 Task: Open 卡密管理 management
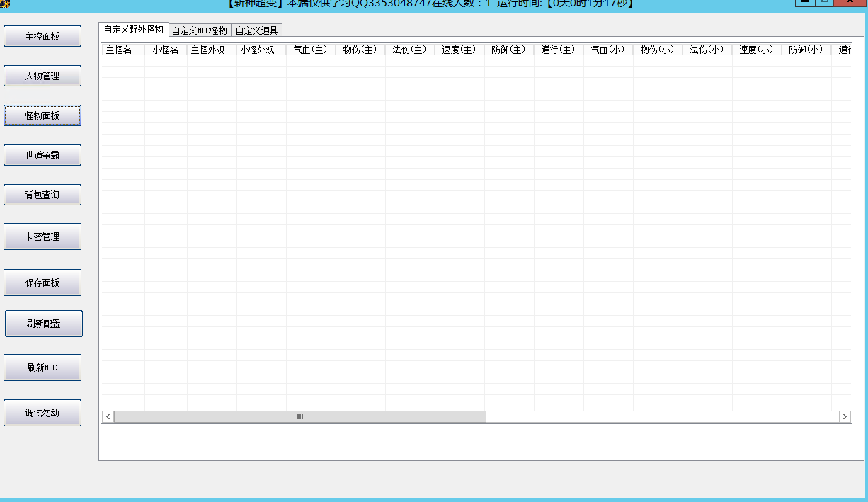(42, 237)
